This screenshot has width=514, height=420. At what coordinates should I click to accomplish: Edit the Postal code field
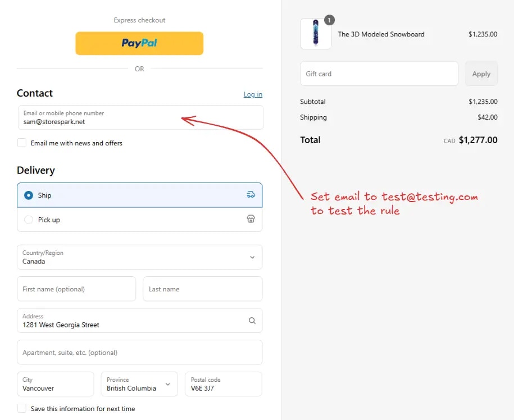[224, 384]
